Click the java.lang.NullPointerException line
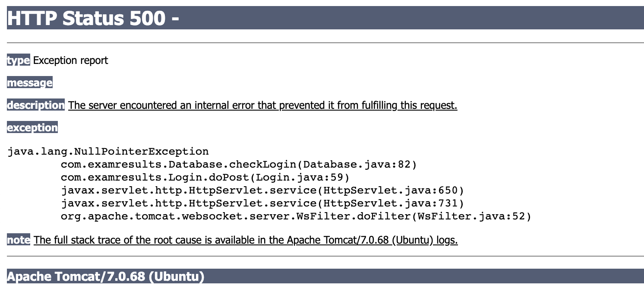644x292 pixels. point(108,152)
